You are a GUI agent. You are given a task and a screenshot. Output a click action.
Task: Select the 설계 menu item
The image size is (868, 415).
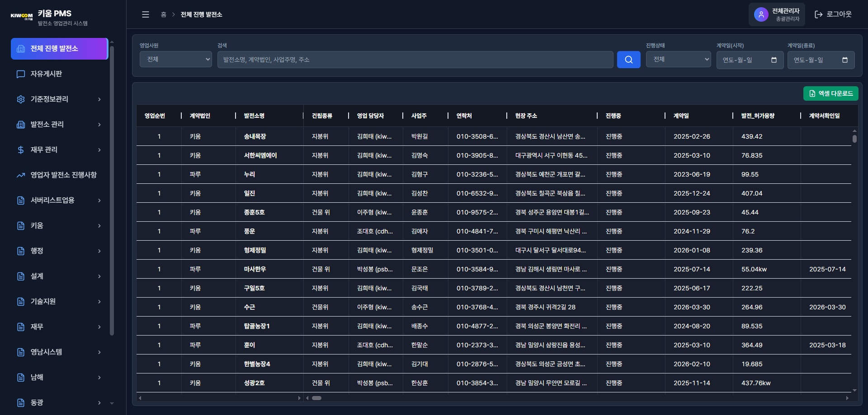coord(59,276)
